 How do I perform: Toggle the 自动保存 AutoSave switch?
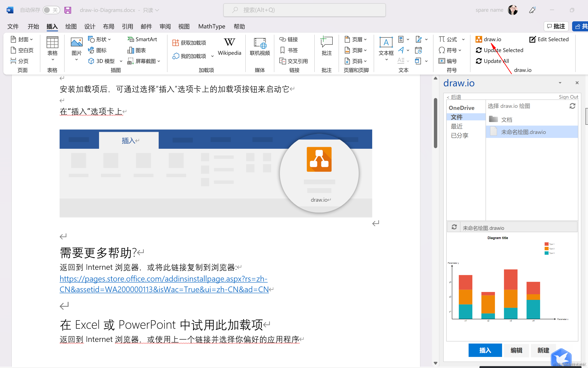click(51, 10)
